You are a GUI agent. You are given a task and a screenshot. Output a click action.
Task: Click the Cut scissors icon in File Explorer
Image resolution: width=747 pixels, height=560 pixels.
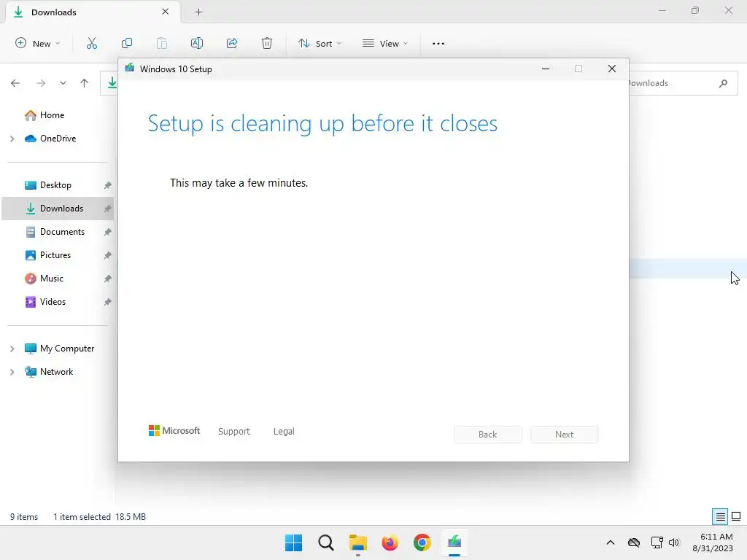pyautogui.click(x=91, y=43)
